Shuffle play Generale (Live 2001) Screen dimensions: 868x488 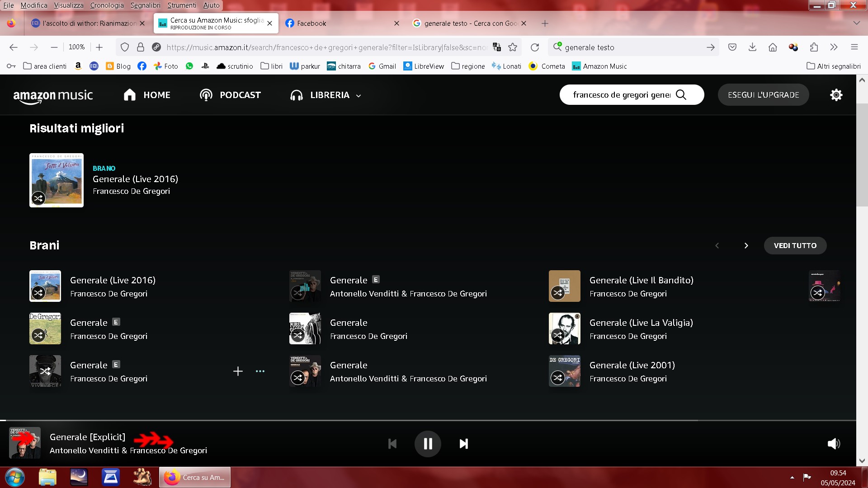tap(558, 378)
